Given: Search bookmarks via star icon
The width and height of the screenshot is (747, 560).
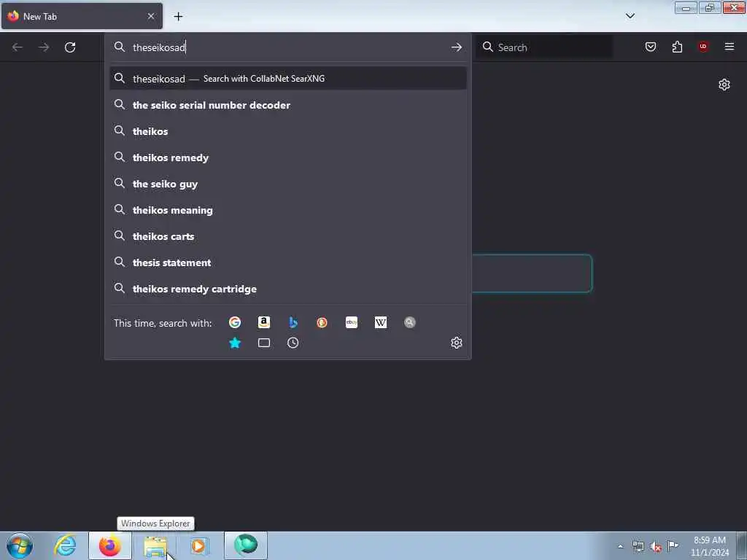Looking at the screenshot, I should pyautogui.click(x=235, y=343).
